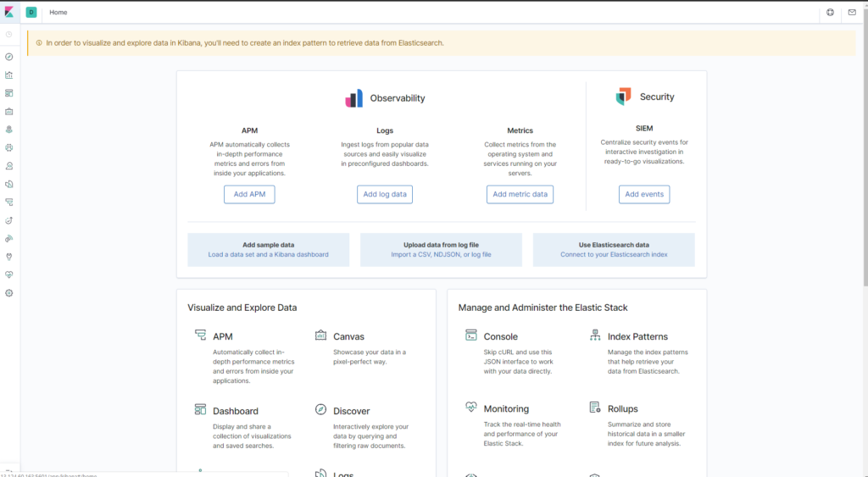Click the Canvas card icon
Viewport: 868px width, 477px height.
coord(320,335)
